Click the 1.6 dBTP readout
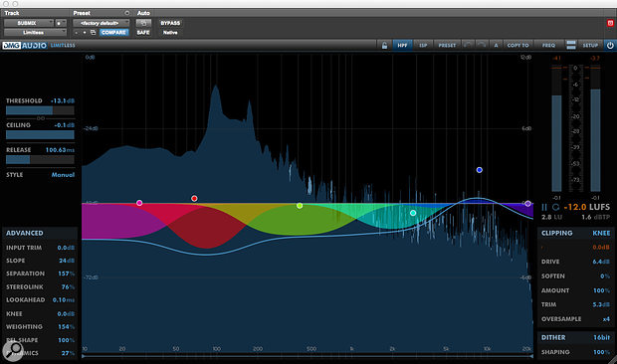 pyautogui.click(x=596, y=217)
